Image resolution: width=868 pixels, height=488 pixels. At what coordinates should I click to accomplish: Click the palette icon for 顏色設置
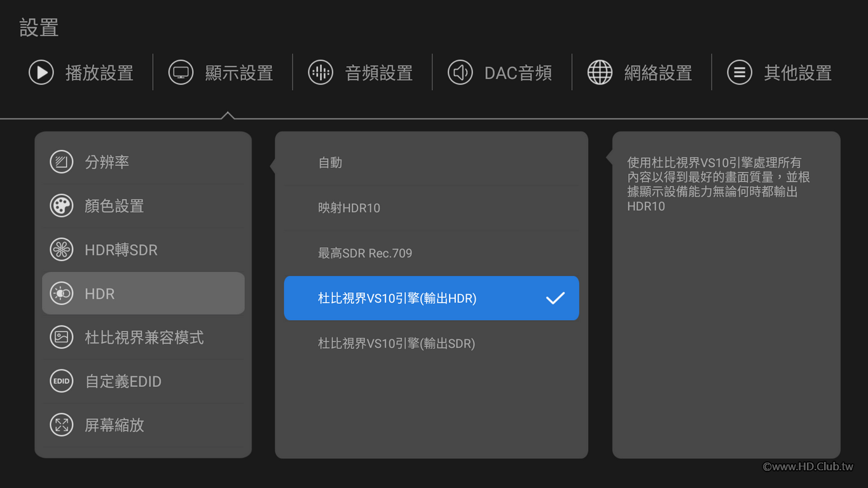pos(62,206)
